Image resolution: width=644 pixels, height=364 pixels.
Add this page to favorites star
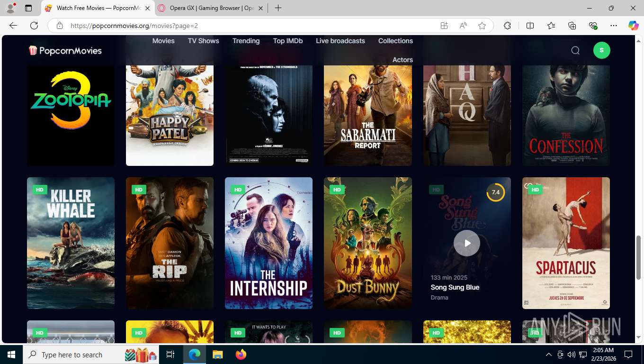tap(482, 26)
